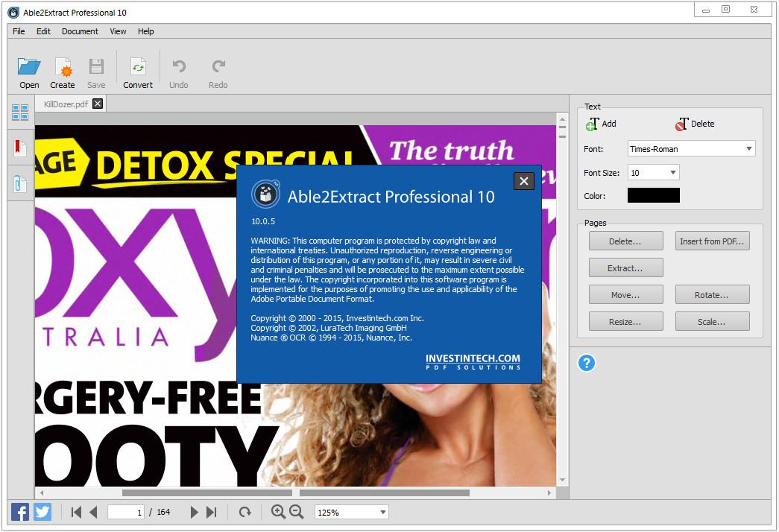Click the Move... pages button
This screenshot has height=532, width=779.
point(626,294)
